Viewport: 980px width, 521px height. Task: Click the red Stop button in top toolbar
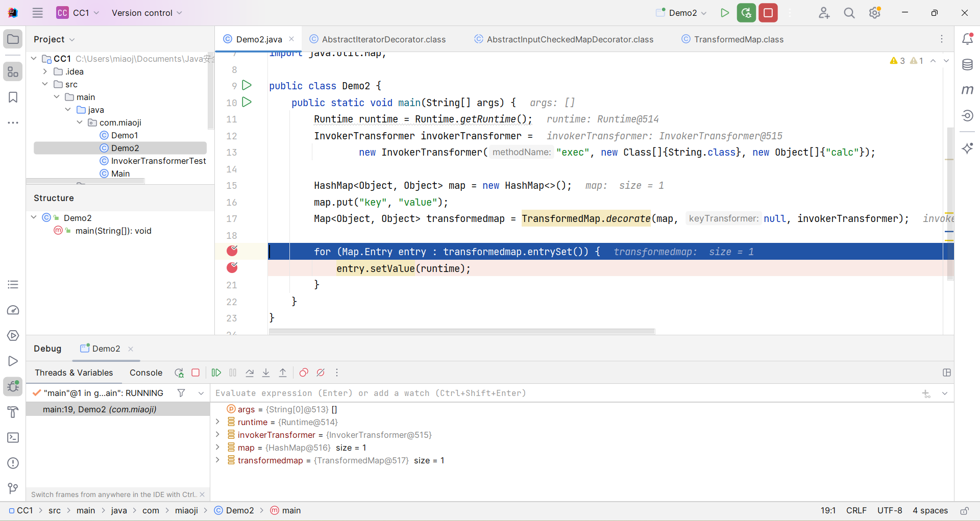(768, 13)
